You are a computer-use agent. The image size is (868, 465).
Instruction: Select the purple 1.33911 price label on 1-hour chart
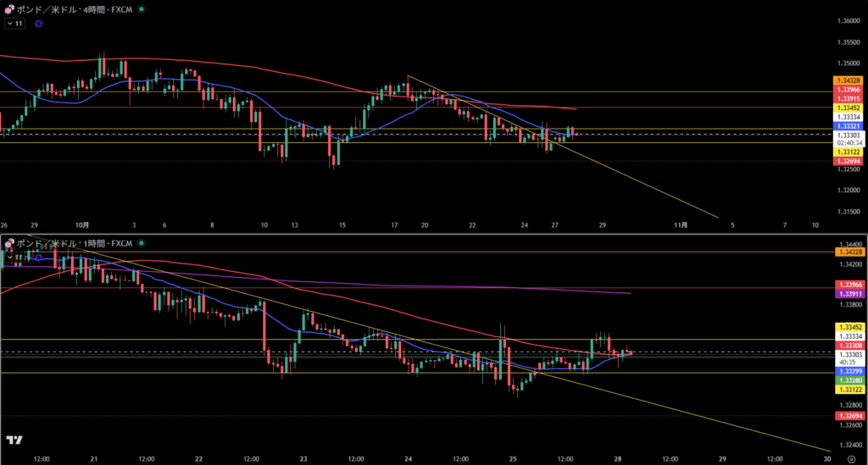pos(849,294)
